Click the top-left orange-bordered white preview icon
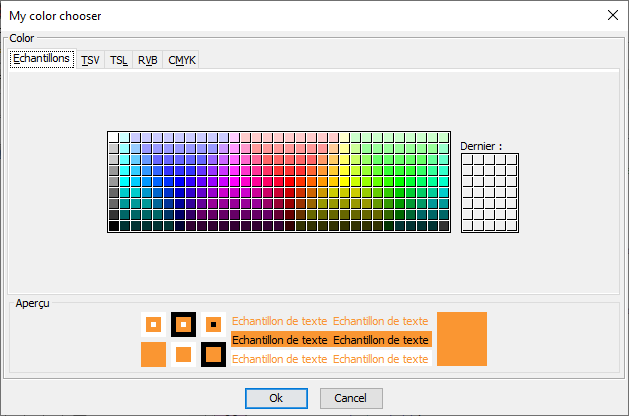This screenshot has height=416, width=629. pyautogui.click(x=153, y=324)
